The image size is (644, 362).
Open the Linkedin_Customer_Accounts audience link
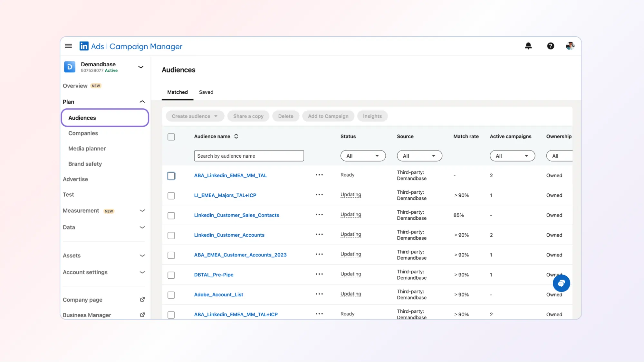tap(229, 235)
